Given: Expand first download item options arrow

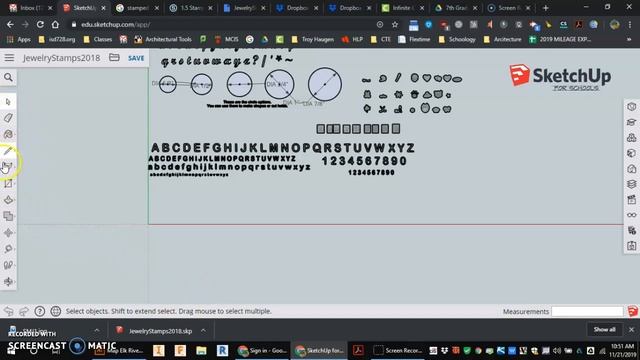Looking at the screenshot, I should point(97,331).
